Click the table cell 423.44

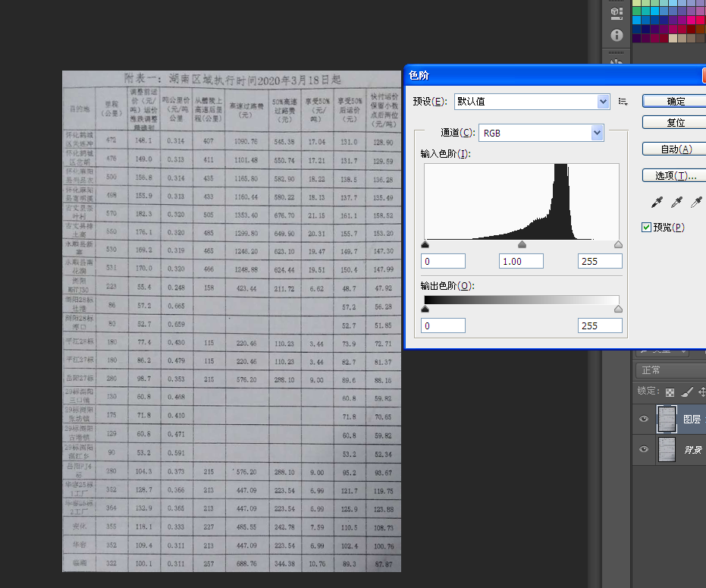(x=246, y=288)
